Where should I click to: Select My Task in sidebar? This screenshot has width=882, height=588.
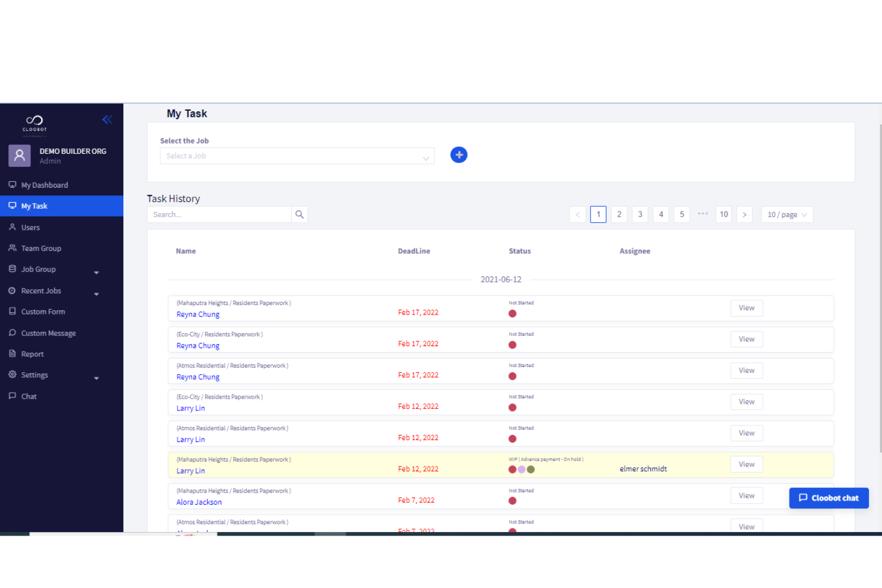click(x=61, y=206)
